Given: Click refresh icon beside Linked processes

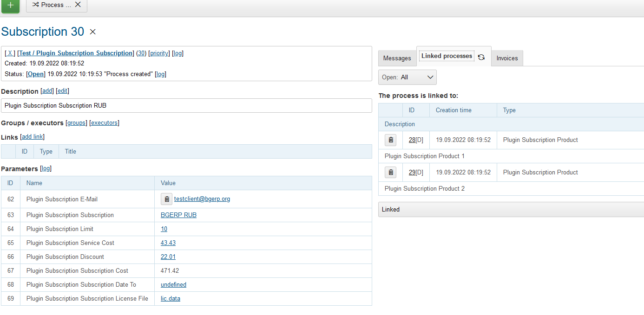Looking at the screenshot, I should pyautogui.click(x=481, y=57).
